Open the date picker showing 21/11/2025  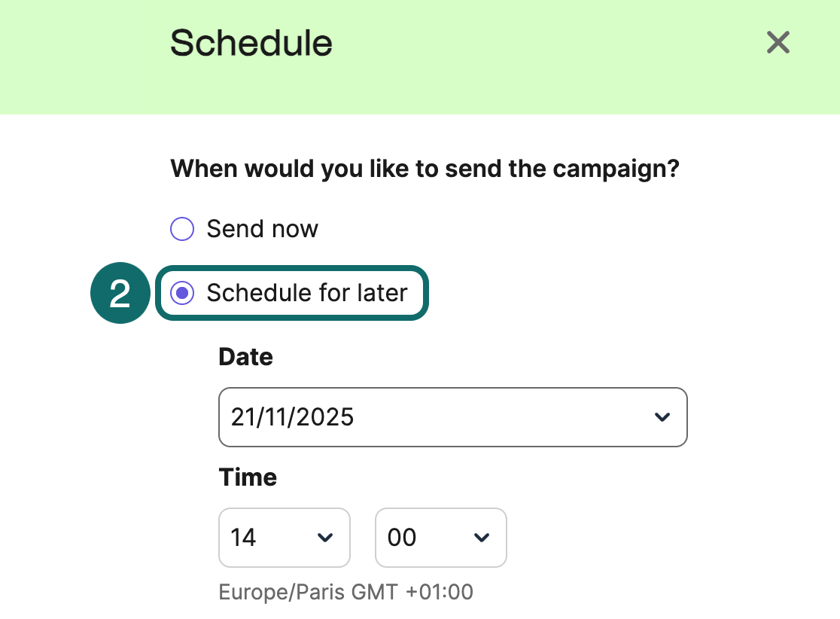[x=452, y=417]
